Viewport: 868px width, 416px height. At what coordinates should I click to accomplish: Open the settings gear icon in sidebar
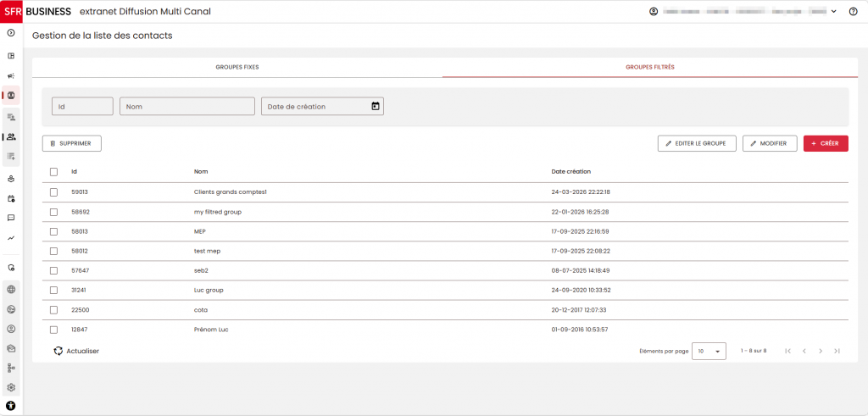[x=11, y=387]
